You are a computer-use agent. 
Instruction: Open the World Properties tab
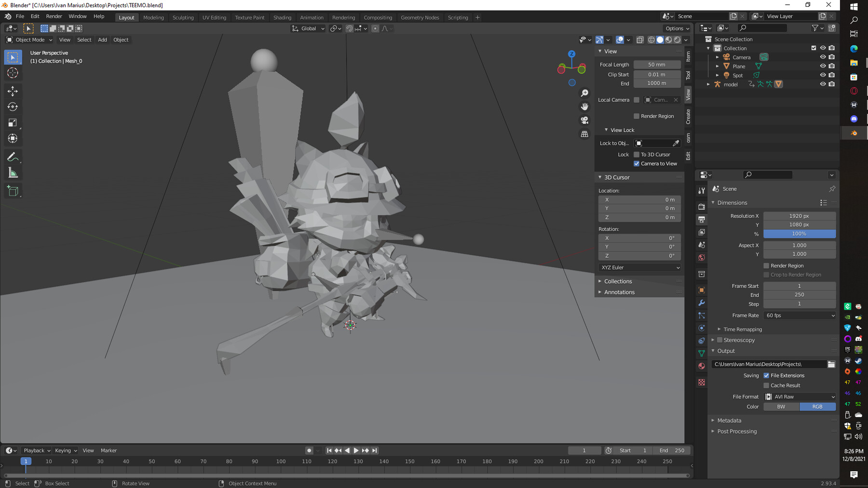coord(701,257)
